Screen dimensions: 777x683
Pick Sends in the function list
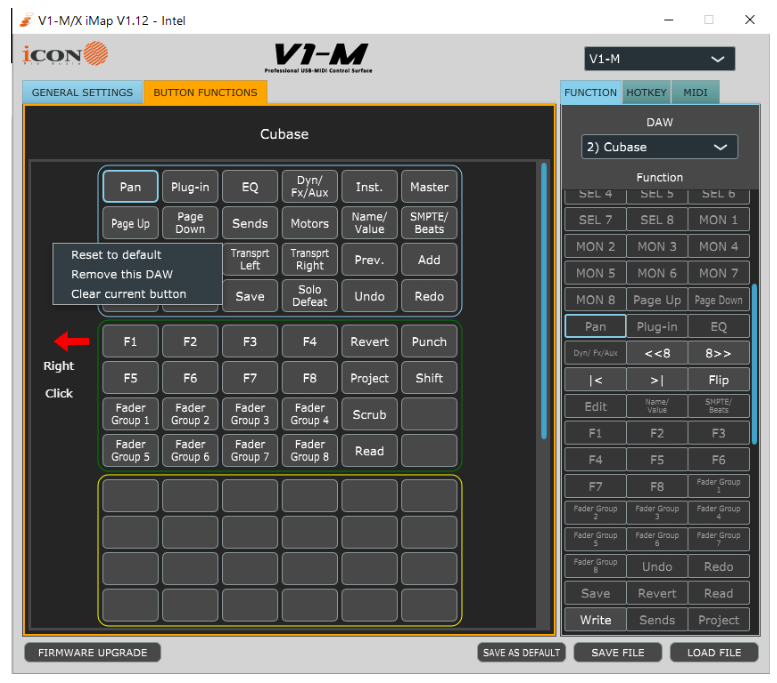(657, 620)
